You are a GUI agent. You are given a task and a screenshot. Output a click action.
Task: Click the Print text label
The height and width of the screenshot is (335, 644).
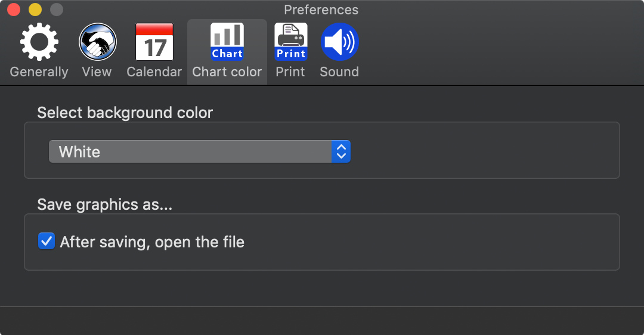coord(290,72)
